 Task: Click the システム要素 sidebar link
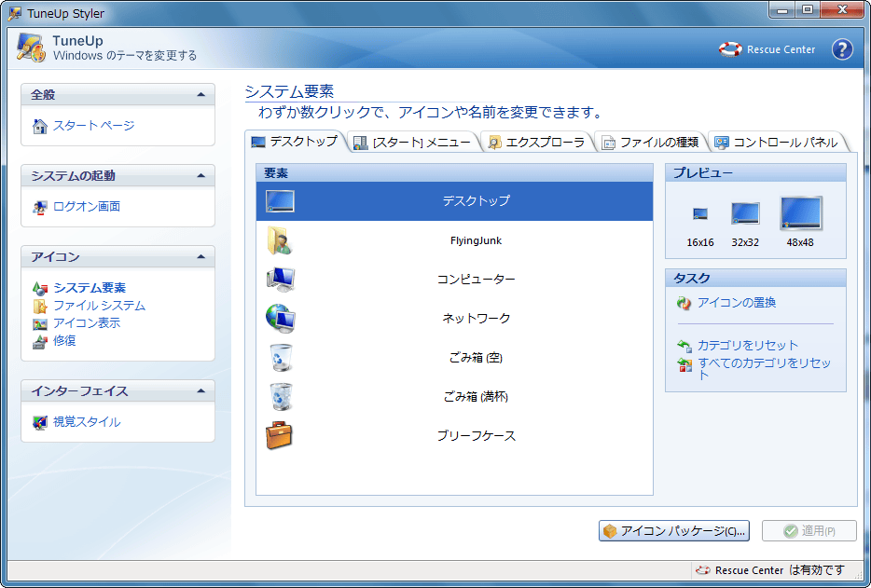click(x=90, y=288)
